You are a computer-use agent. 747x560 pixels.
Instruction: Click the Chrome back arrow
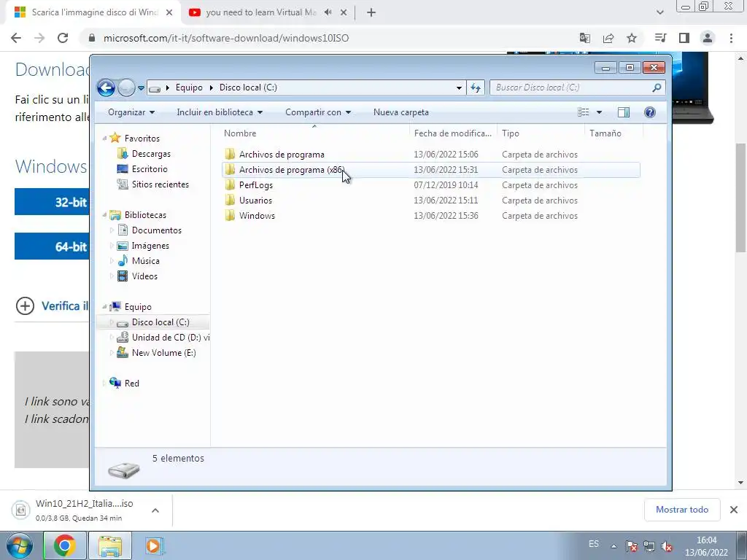point(16,38)
